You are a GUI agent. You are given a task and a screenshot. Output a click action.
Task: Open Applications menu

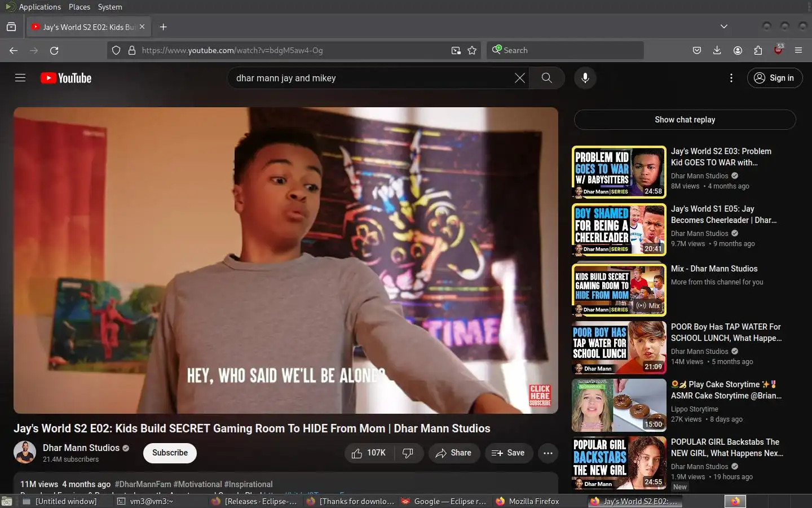coord(33,7)
